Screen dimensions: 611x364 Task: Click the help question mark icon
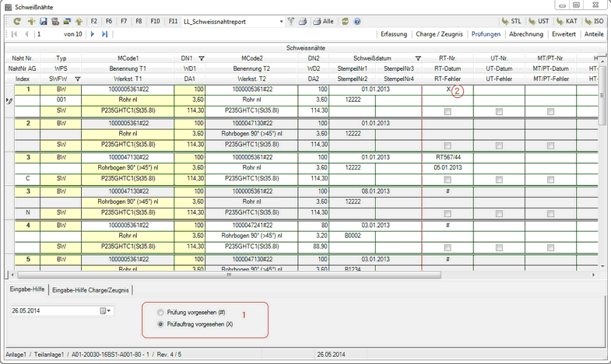click(x=359, y=22)
